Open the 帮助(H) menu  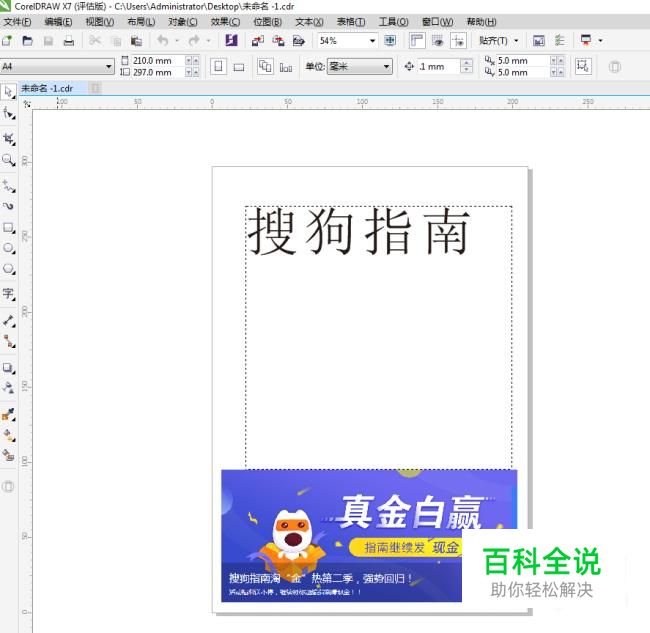pos(481,22)
